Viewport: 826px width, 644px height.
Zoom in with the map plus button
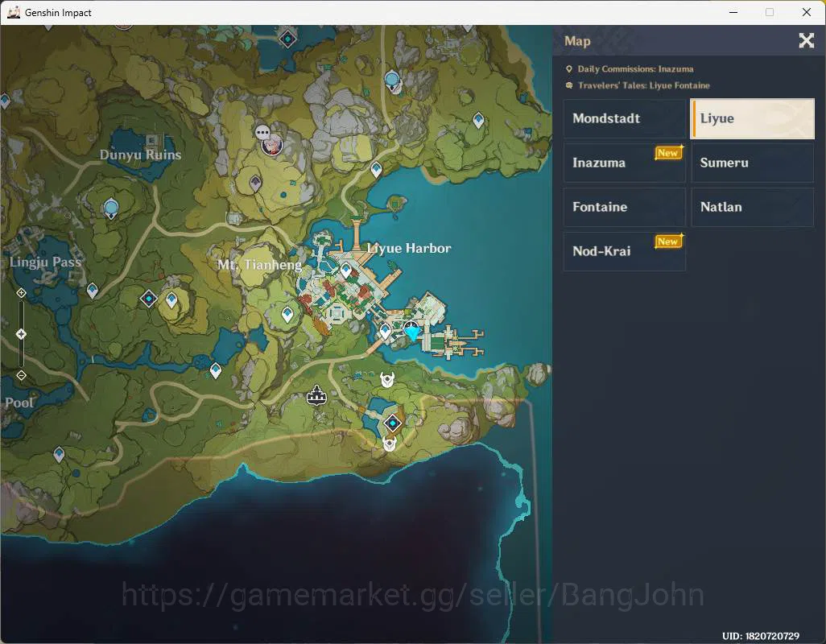(21, 293)
